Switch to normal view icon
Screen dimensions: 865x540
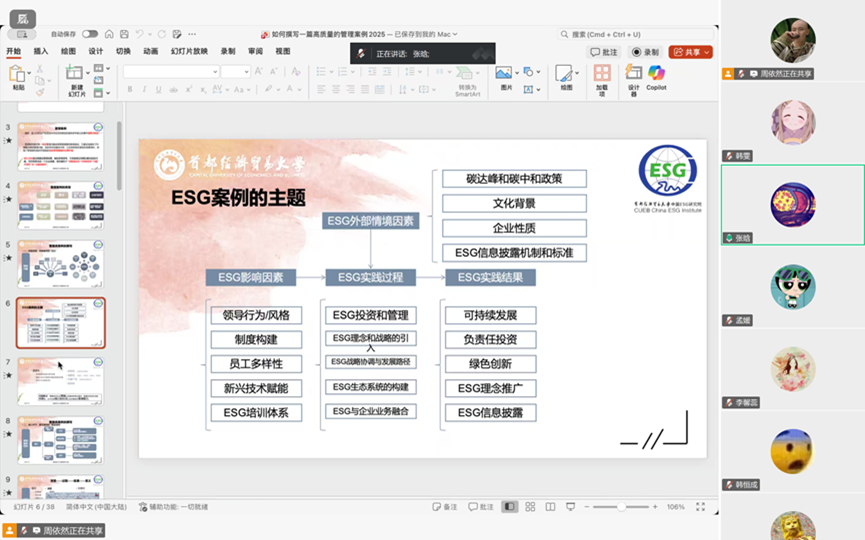coord(510,507)
